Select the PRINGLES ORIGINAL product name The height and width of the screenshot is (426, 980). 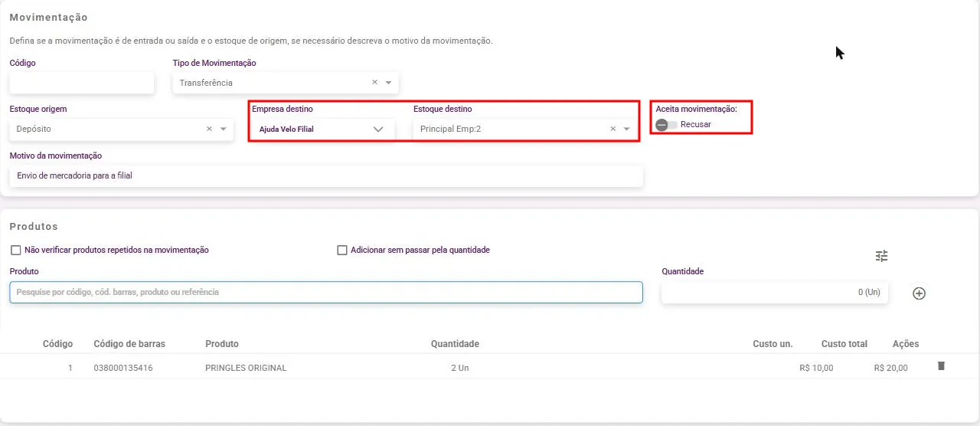coord(246,368)
